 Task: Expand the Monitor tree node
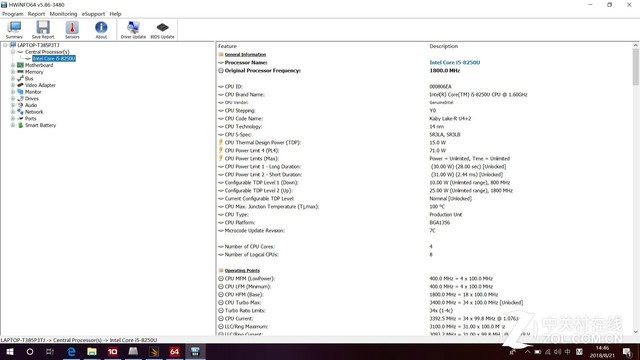13,92
